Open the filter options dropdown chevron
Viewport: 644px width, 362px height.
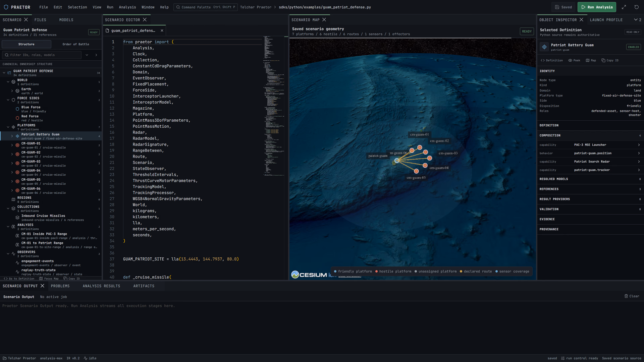[x=87, y=55]
